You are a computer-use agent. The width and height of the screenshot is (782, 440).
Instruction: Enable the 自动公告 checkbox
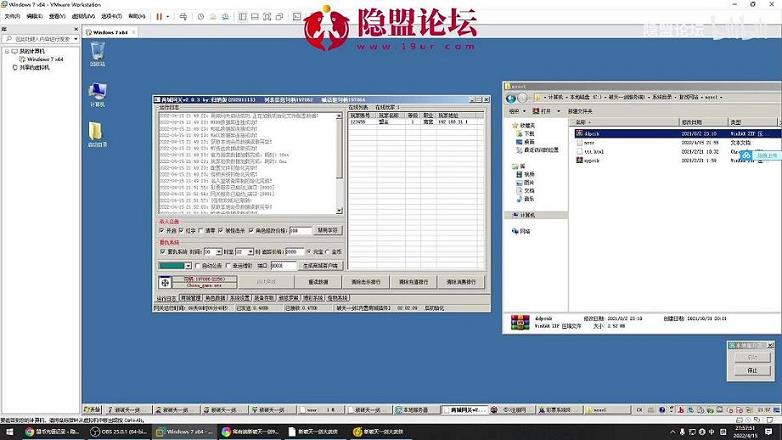pyautogui.click(x=197, y=266)
